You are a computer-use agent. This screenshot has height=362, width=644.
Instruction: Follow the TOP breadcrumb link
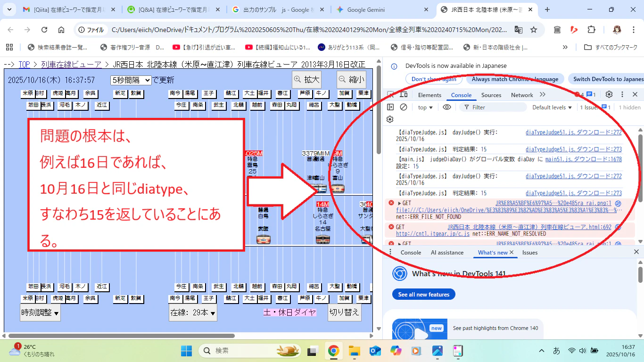coord(24,65)
